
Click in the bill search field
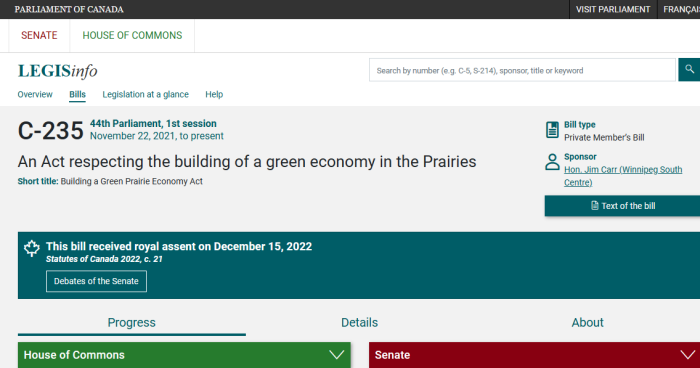click(522, 70)
